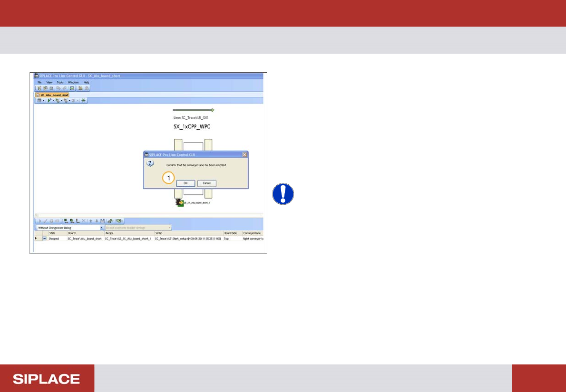Click the table grid view icon

click(39, 101)
